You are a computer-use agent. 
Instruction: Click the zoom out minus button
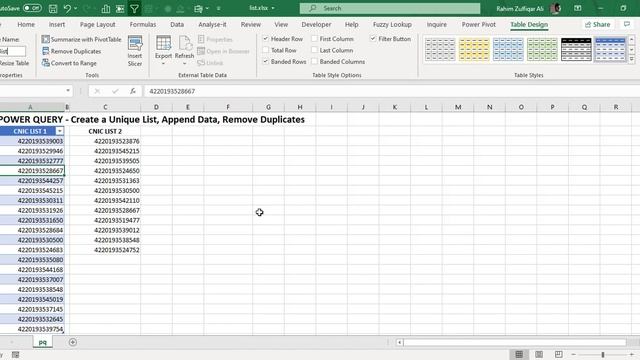(x=573, y=354)
